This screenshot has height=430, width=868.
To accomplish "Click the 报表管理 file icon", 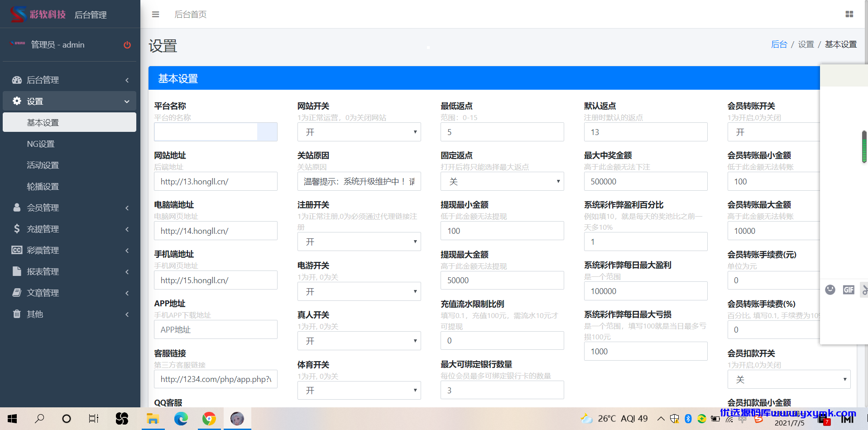I will (x=17, y=271).
